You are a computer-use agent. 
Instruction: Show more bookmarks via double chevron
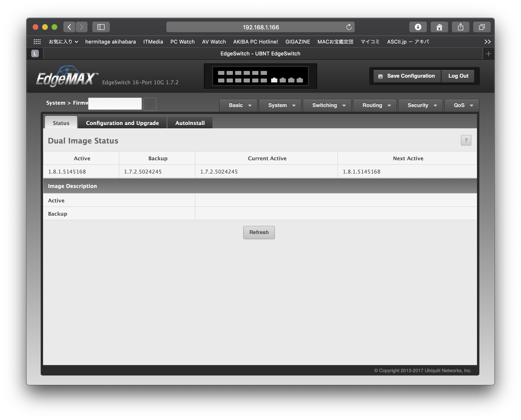pos(487,42)
